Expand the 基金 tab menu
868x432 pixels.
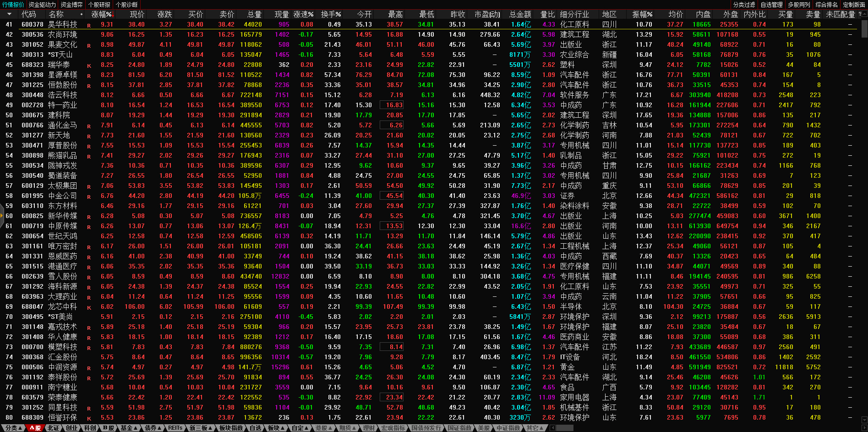click(x=129, y=428)
